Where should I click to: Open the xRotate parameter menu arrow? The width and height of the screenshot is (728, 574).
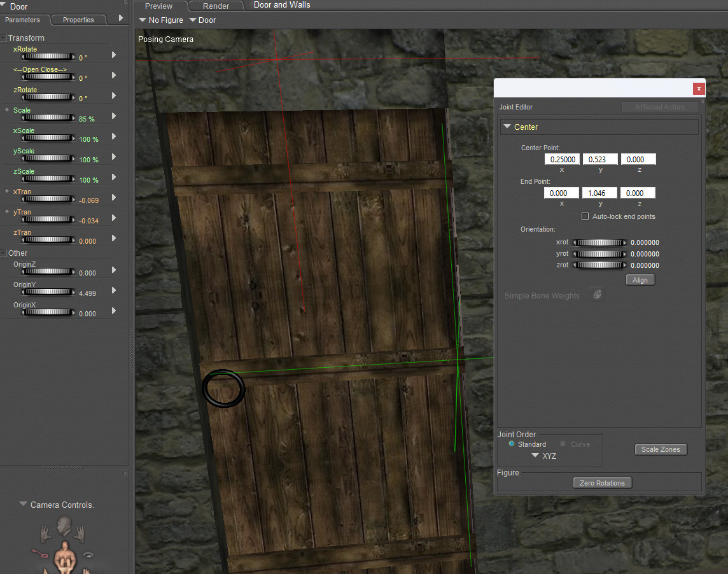click(114, 55)
